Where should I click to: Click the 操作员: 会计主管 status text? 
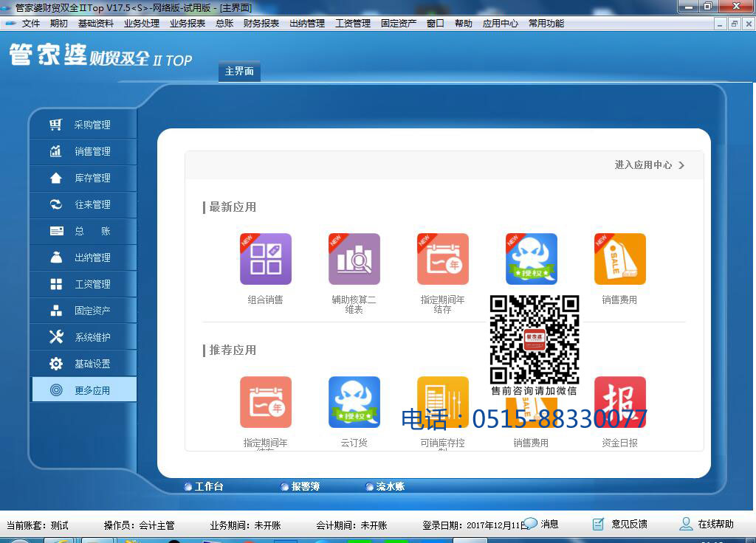tap(140, 525)
